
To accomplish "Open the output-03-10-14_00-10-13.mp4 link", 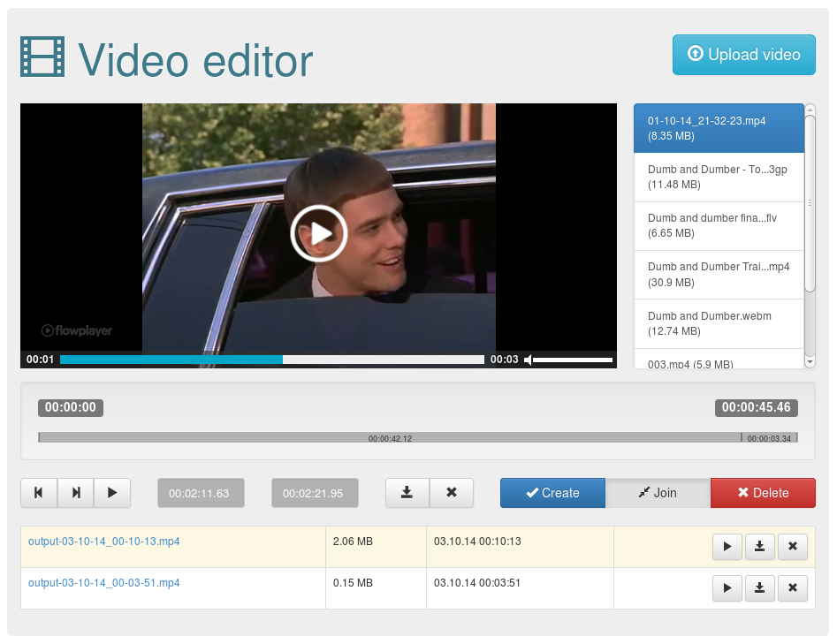I will pos(104,541).
